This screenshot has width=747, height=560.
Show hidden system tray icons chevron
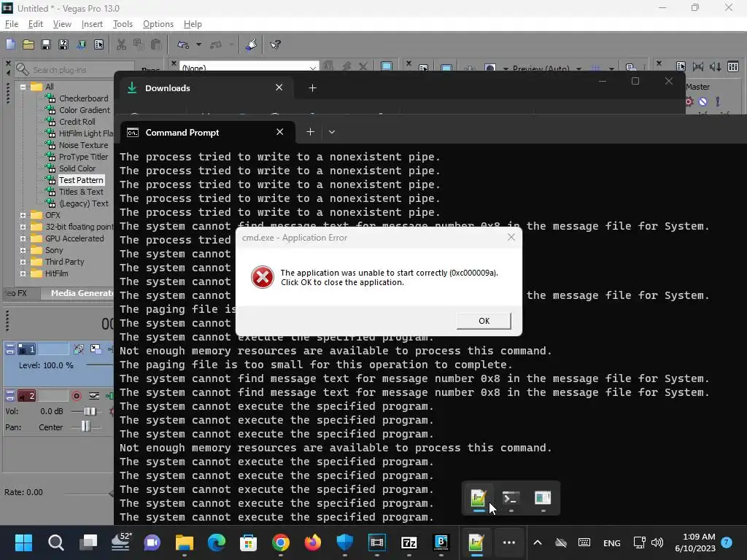538,542
